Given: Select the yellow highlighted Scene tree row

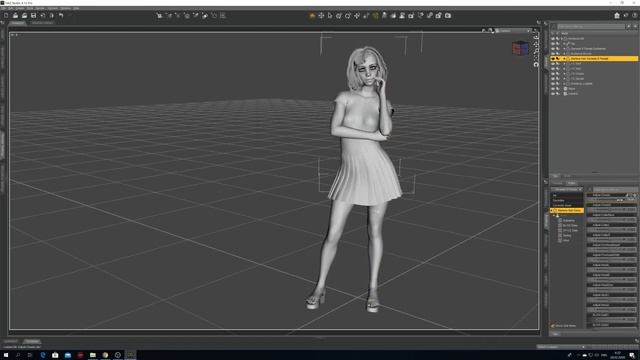Looking at the screenshot, I should tap(594, 59).
